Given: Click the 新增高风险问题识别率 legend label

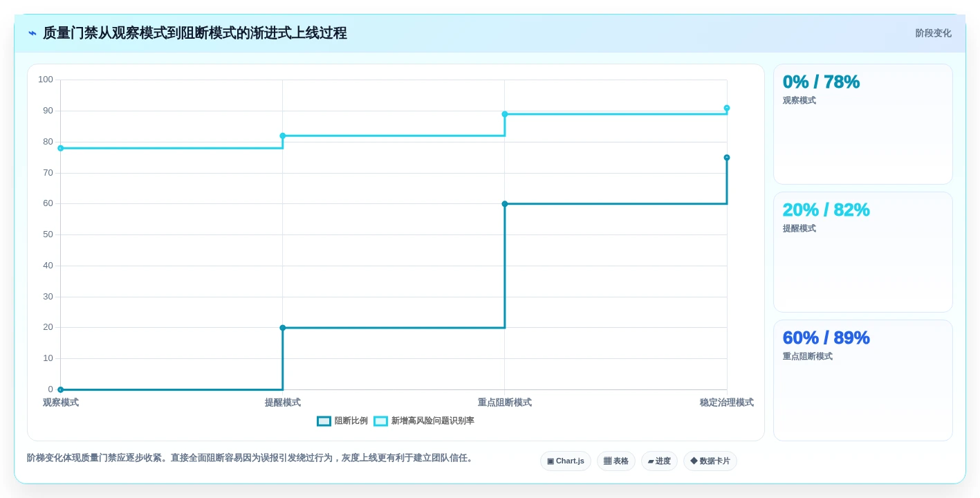Looking at the screenshot, I should click(433, 421).
